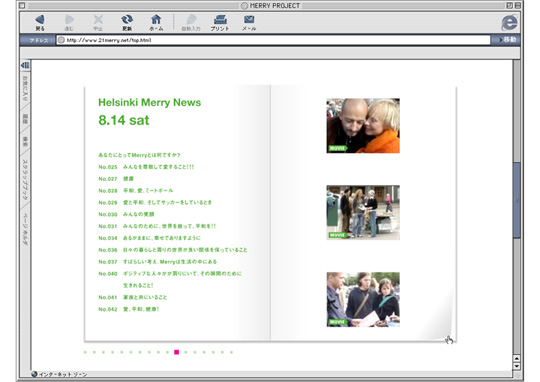
Task: Open the Page Holder sidebar tab
Action: tap(25, 229)
